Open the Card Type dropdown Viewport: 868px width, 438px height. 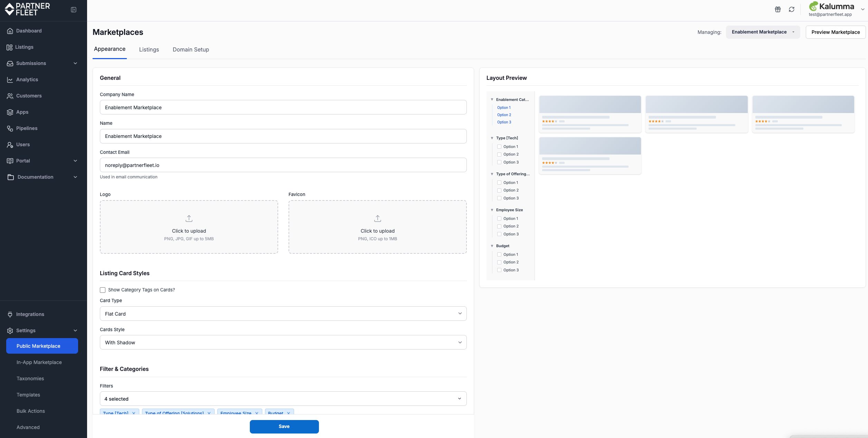[x=283, y=314]
